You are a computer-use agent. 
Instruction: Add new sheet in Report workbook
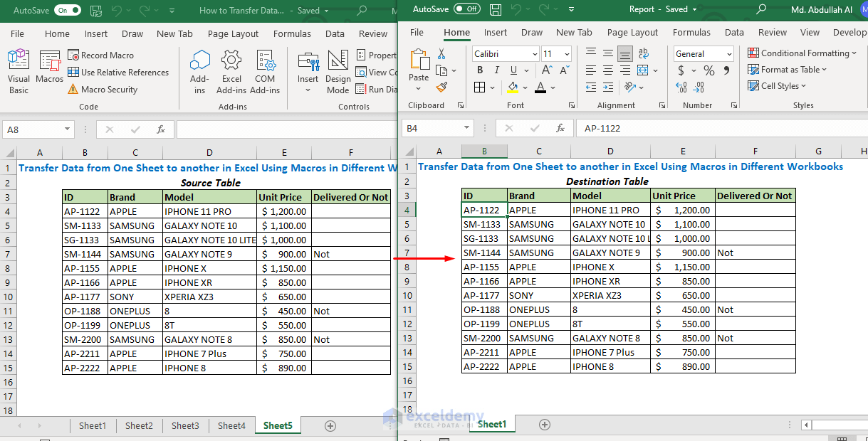545,425
